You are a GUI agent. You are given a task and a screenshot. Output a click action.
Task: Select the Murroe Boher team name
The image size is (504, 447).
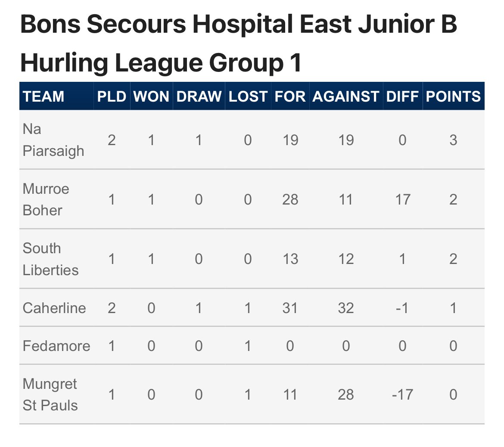(46, 199)
